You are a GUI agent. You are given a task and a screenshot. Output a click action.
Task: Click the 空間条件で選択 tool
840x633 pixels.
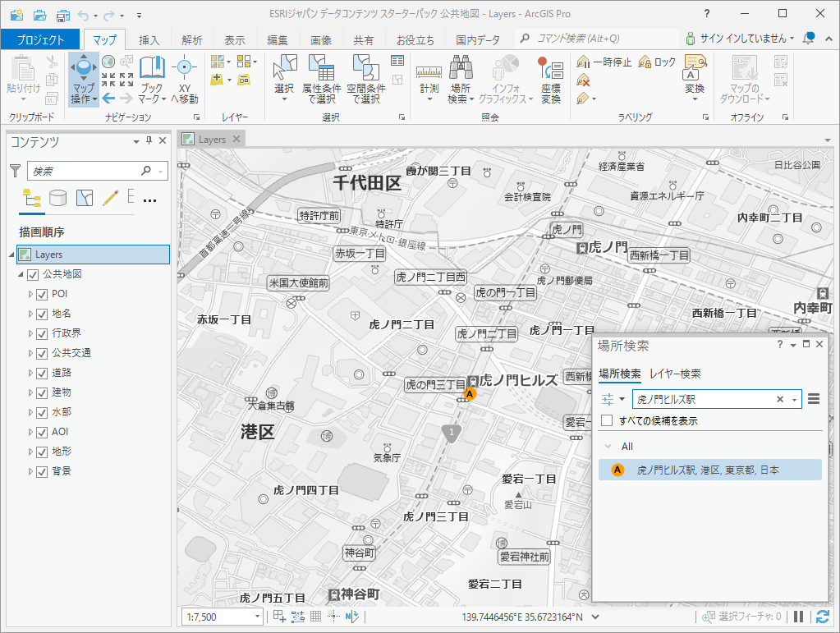pyautogui.click(x=365, y=70)
